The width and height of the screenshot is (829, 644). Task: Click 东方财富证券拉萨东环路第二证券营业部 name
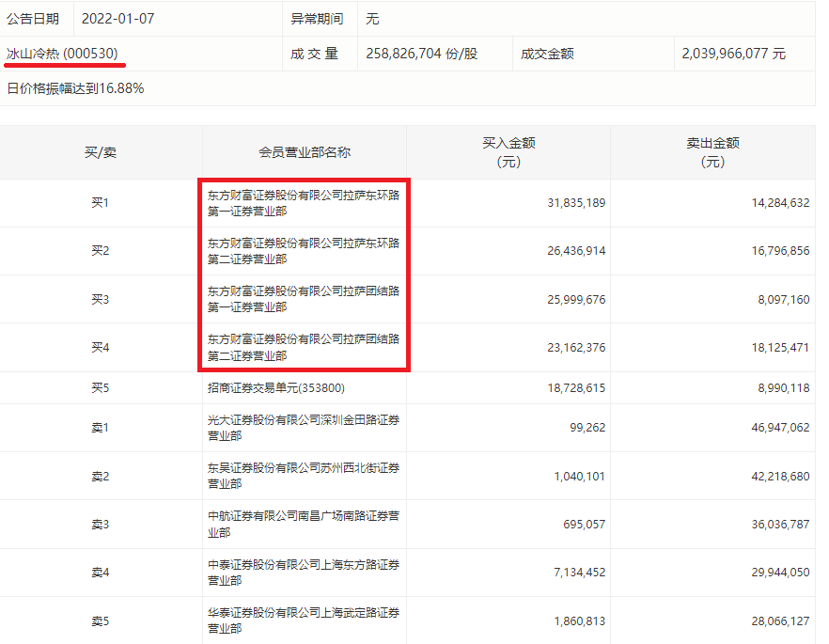(304, 251)
